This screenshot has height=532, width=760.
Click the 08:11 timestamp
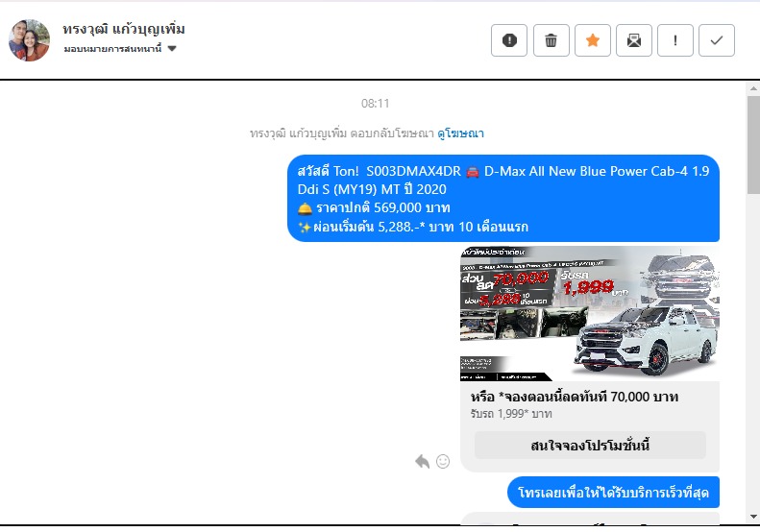coord(375,103)
